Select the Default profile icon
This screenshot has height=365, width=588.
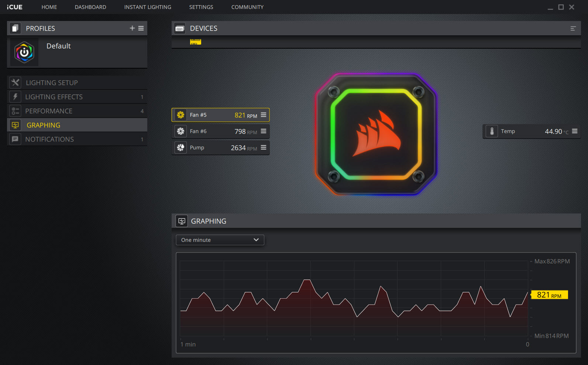[24, 52]
